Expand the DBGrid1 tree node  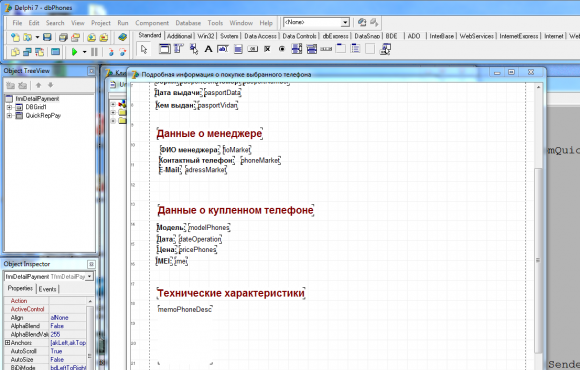(x=9, y=107)
